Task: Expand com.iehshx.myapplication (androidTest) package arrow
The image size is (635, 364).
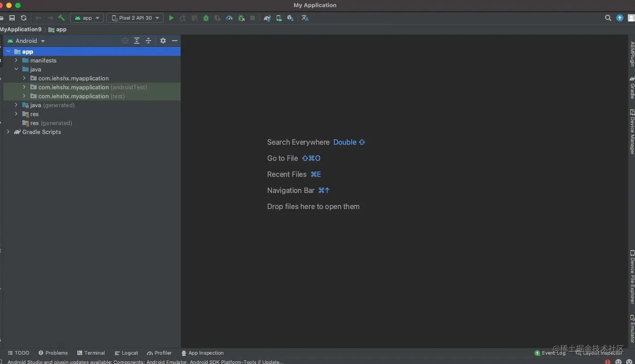Action: pyautogui.click(x=24, y=87)
